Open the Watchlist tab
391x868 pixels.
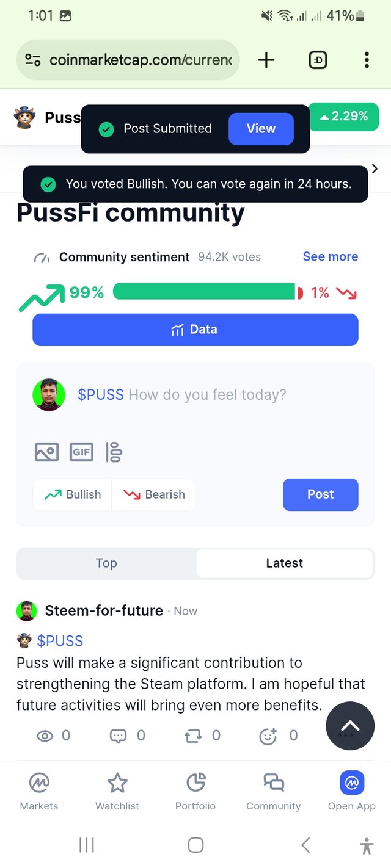(x=117, y=791)
